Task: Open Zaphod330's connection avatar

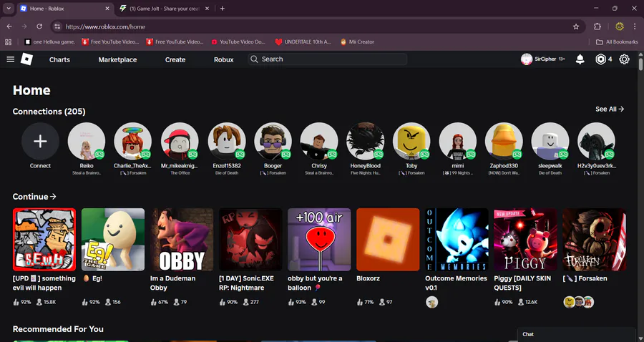Action: [504, 141]
